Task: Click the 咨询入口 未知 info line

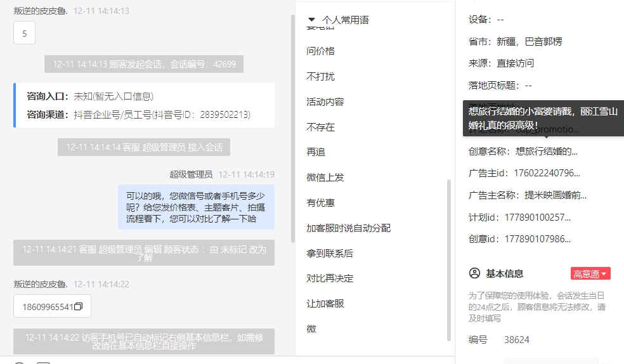Action: [90, 96]
